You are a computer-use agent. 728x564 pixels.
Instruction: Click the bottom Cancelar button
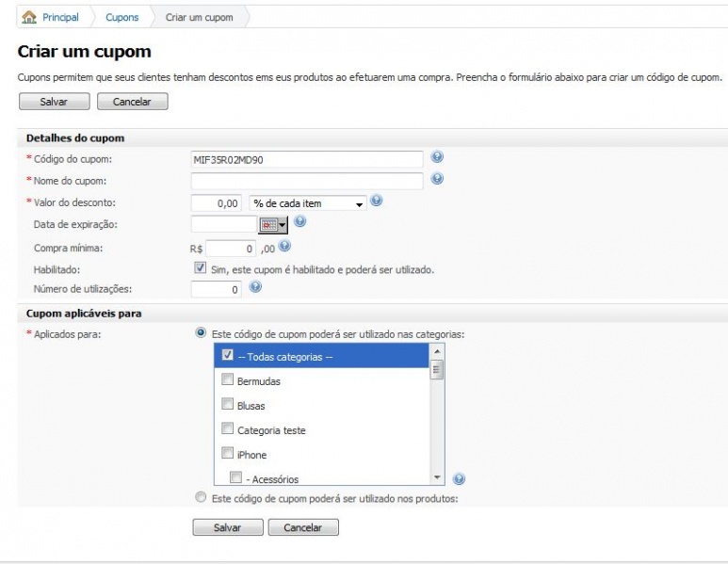coord(303,527)
